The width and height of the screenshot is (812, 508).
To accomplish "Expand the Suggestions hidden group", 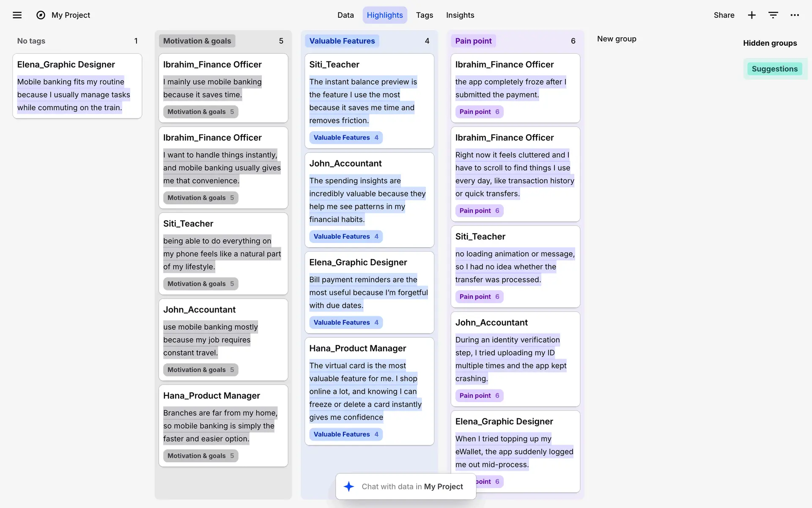I will tap(774, 69).
